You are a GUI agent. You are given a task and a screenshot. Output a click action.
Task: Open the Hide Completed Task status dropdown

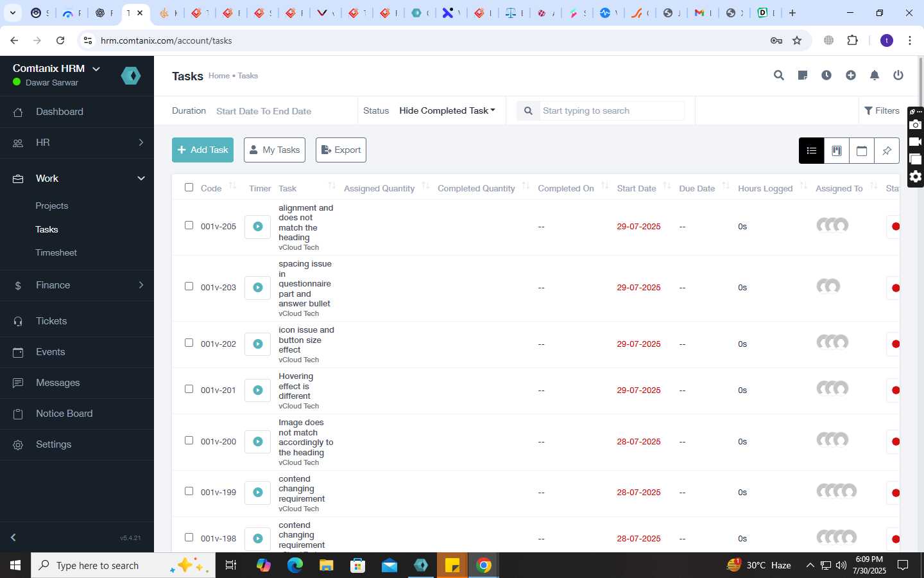click(447, 110)
